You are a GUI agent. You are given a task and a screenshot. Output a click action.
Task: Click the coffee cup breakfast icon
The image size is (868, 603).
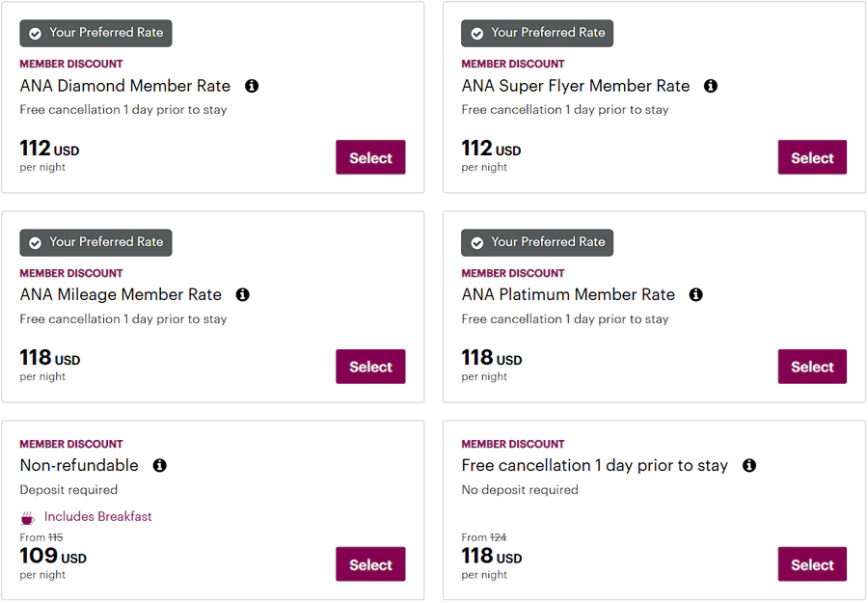26,516
